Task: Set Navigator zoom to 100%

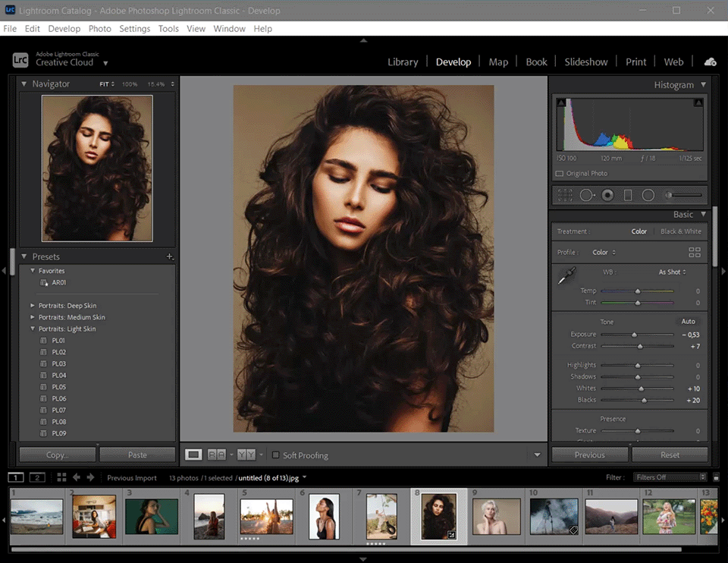Action: [x=130, y=84]
